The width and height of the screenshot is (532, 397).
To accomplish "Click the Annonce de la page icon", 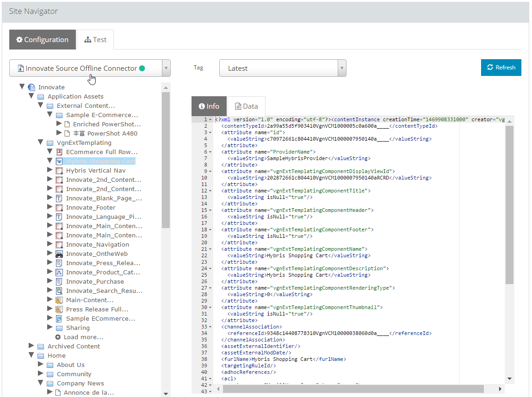I will pyautogui.click(x=58, y=392).
